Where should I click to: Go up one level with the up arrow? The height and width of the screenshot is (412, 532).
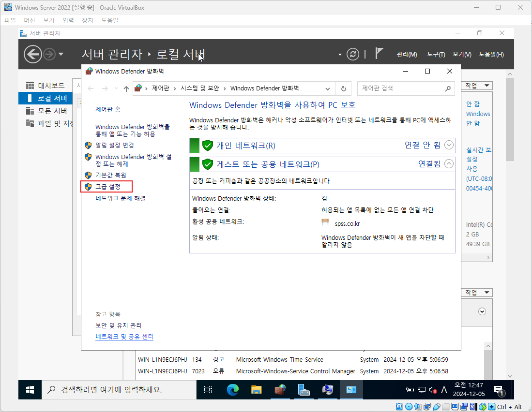click(x=126, y=89)
